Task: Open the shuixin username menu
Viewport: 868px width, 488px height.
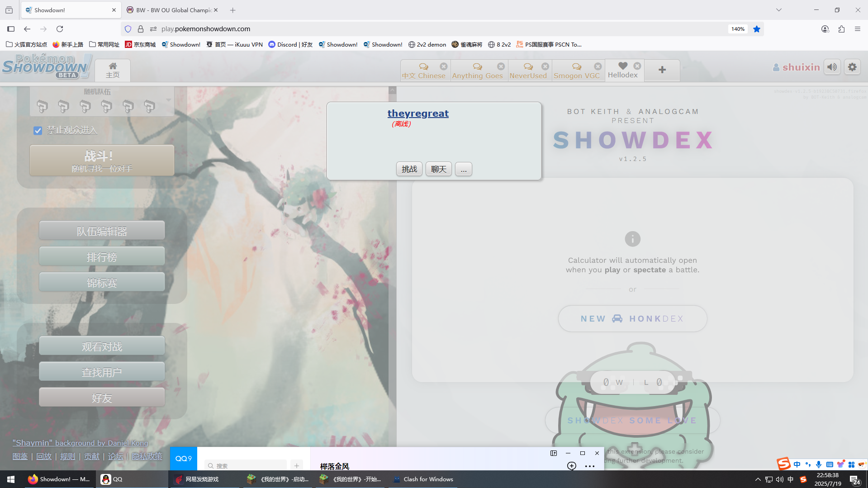Action: click(x=796, y=67)
